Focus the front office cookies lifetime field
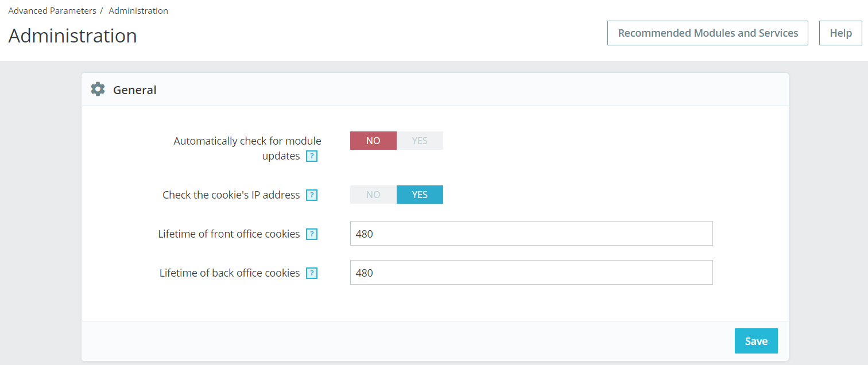This screenshot has height=365, width=868. coord(531,234)
